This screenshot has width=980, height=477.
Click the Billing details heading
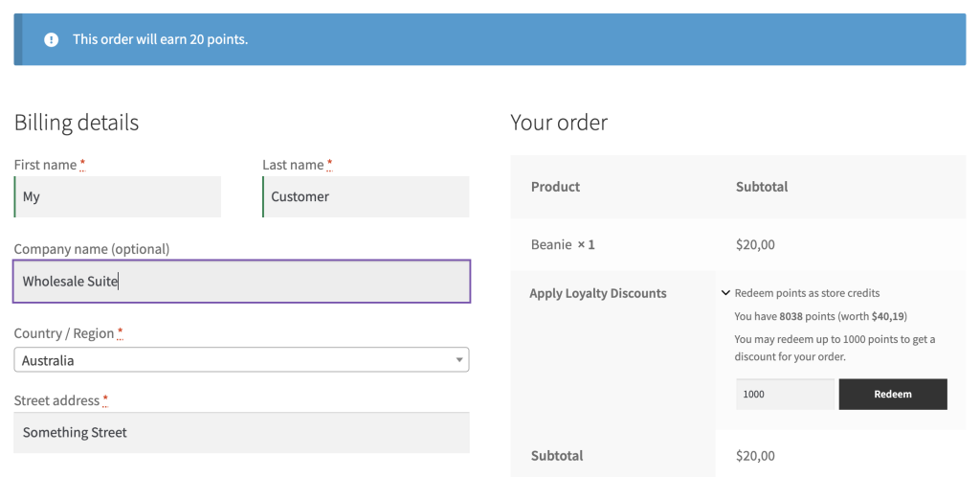pos(77,123)
